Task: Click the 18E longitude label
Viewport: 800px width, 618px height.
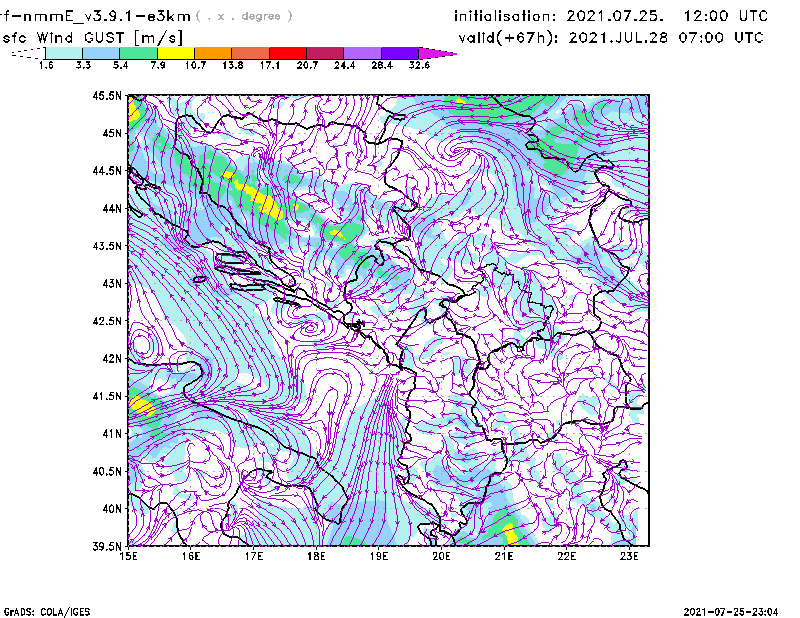Action: [316, 556]
